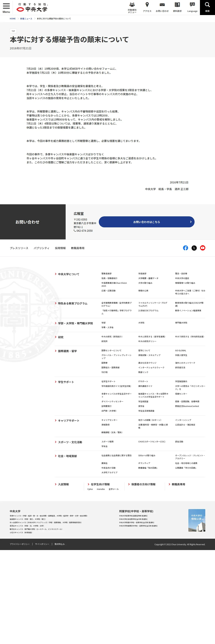The height and width of the screenshot is (644, 215).
Task: Open 中央大学附属横浜中学校・高等学校 link
Action: (138, 526)
